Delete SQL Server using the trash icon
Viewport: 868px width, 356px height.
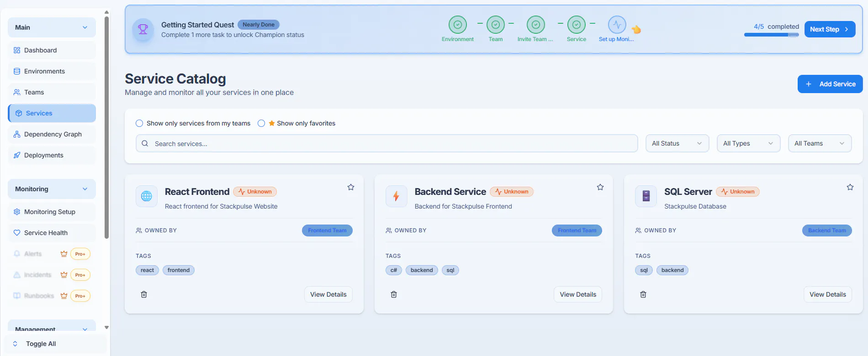643,294
